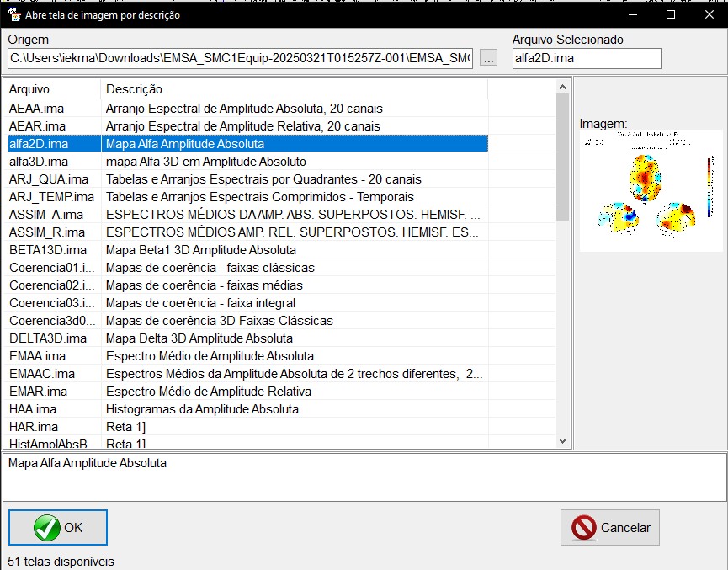Image resolution: width=728 pixels, height=570 pixels.
Task: Click the application icon in title bar
Action: (14, 14)
